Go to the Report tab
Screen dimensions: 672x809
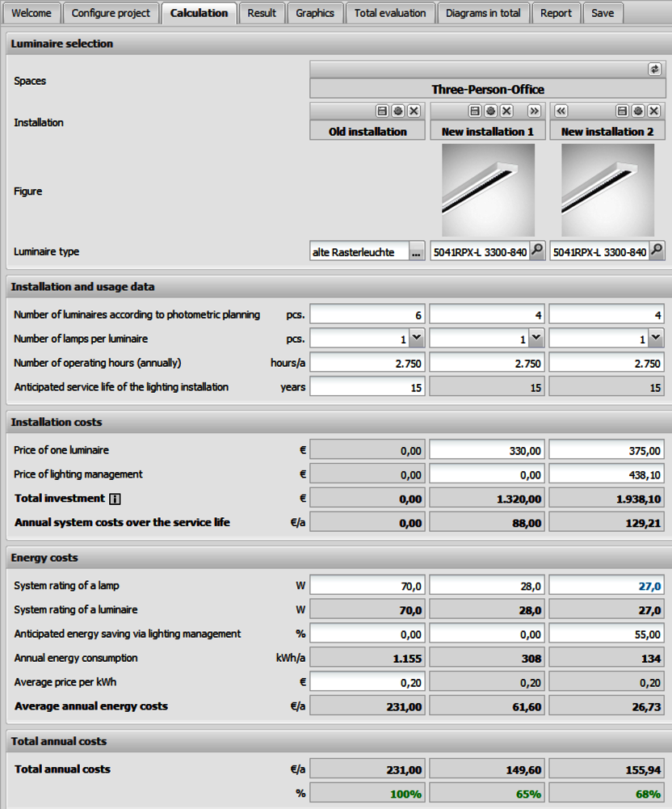click(x=556, y=13)
